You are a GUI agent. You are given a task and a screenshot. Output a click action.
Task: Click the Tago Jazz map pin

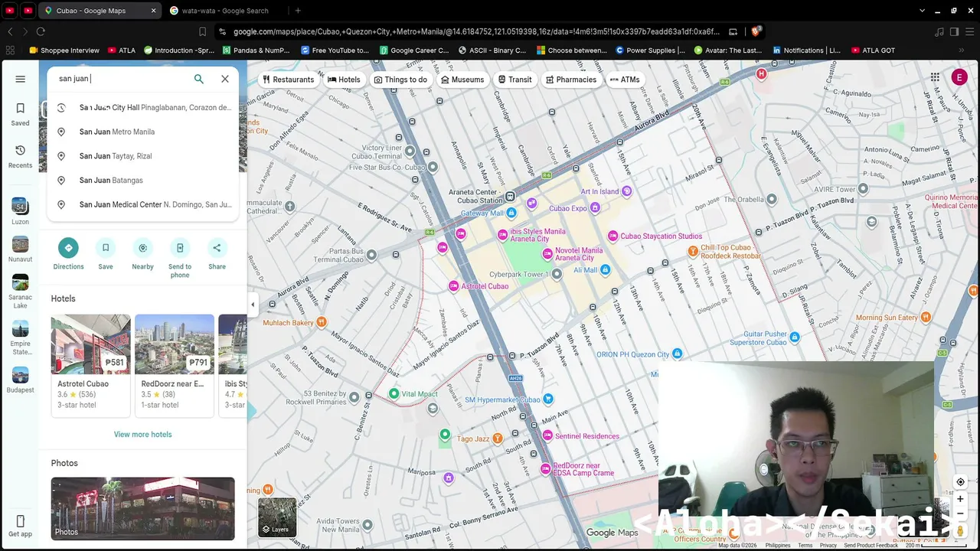pyautogui.click(x=497, y=439)
